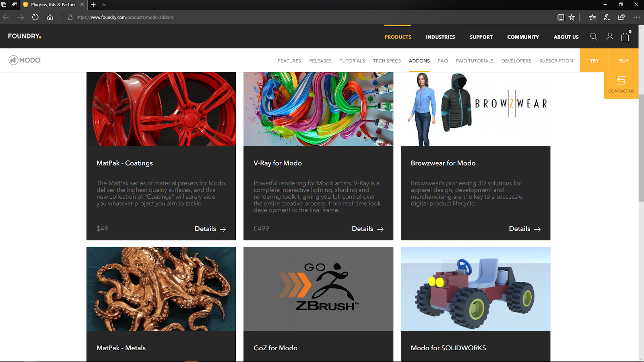Click the V-Ray for Modo title
Image resolution: width=644 pixels, height=362 pixels.
(278, 163)
